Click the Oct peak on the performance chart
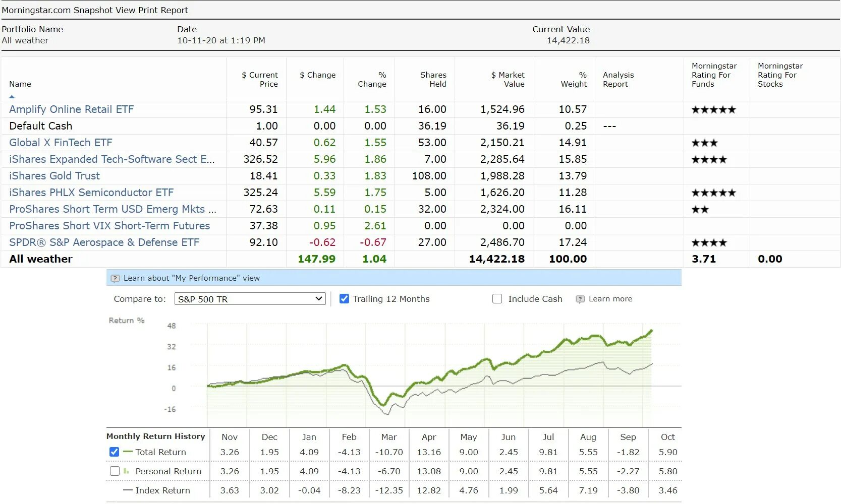 click(x=651, y=331)
